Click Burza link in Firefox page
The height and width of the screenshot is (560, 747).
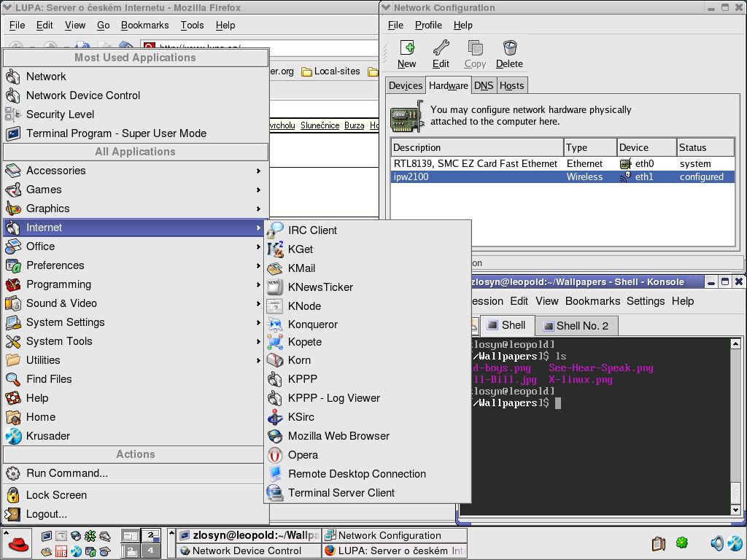(x=354, y=125)
